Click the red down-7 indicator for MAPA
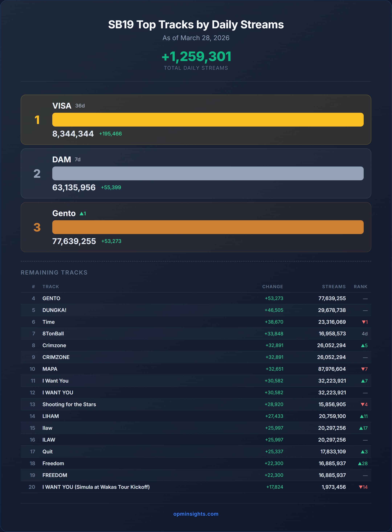Viewport: 392px width, 532px height. [x=364, y=369]
